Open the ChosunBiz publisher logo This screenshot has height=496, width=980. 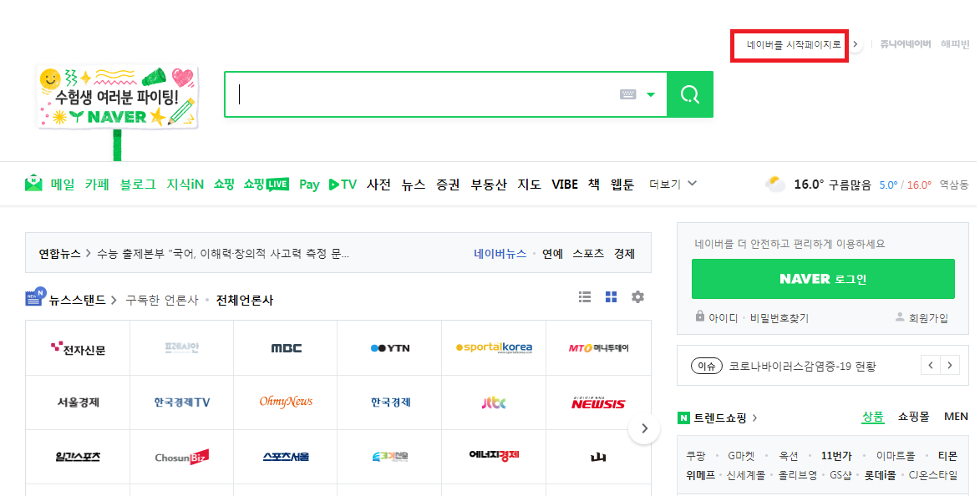pos(182,457)
